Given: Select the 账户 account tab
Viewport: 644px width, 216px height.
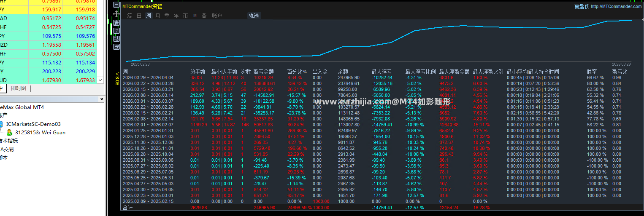Looking at the screenshot, I should click(217, 16).
